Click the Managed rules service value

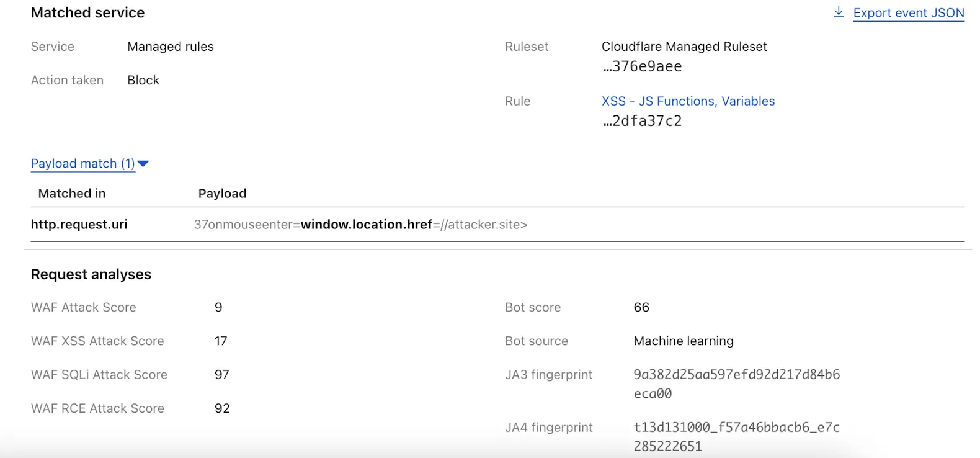pos(171,47)
